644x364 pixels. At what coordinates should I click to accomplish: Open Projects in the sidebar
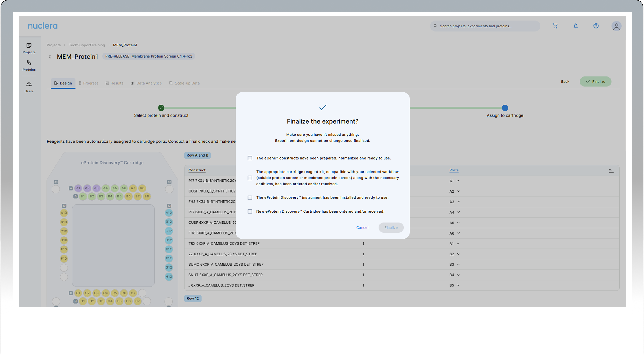29,48
